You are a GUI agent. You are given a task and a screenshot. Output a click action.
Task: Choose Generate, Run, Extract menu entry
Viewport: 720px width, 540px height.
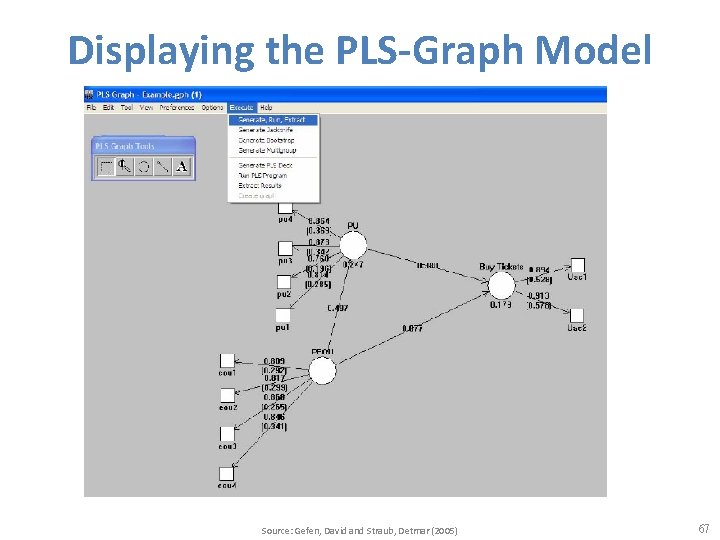[274, 120]
